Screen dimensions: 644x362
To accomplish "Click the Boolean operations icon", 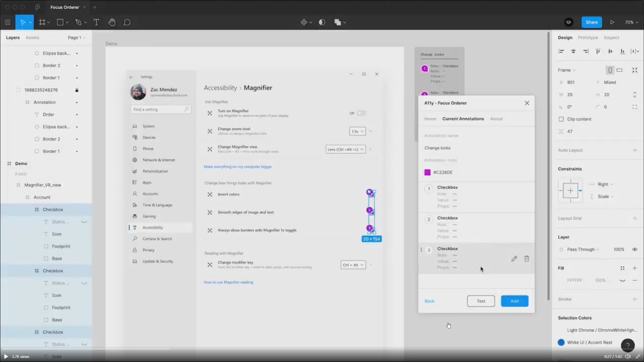I will pos(338,22).
